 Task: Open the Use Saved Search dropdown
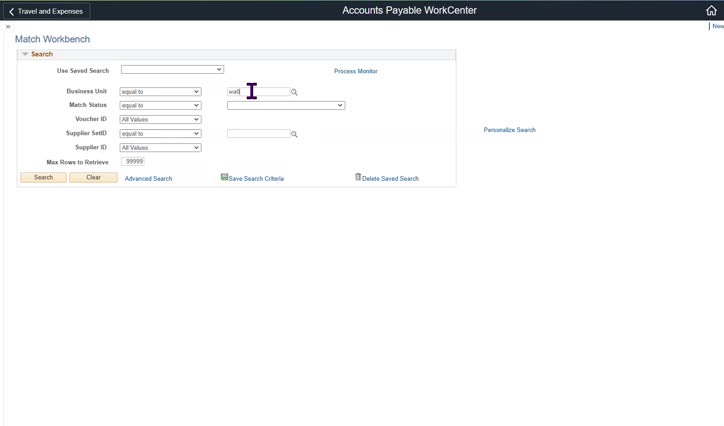pos(172,70)
